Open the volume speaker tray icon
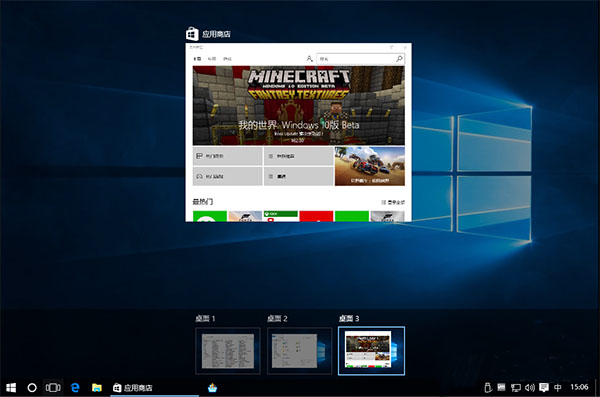This screenshot has height=397, width=600. [530, 388]
